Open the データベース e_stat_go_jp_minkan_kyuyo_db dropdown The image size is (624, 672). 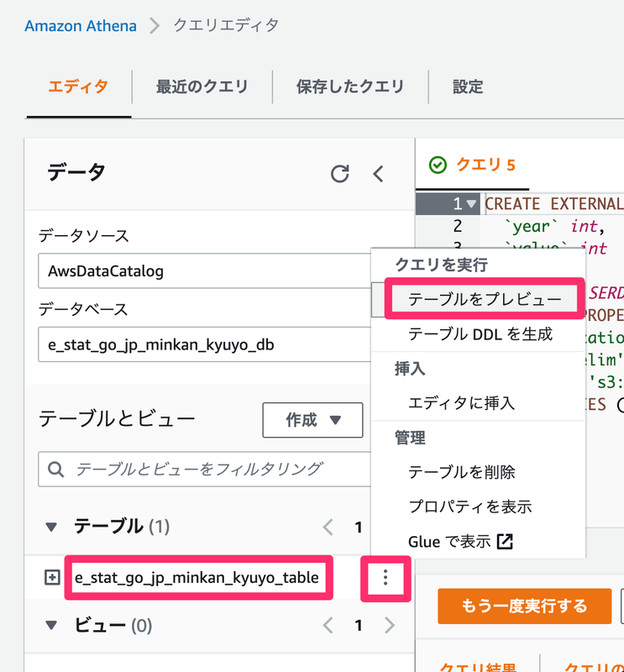point(205,344)
